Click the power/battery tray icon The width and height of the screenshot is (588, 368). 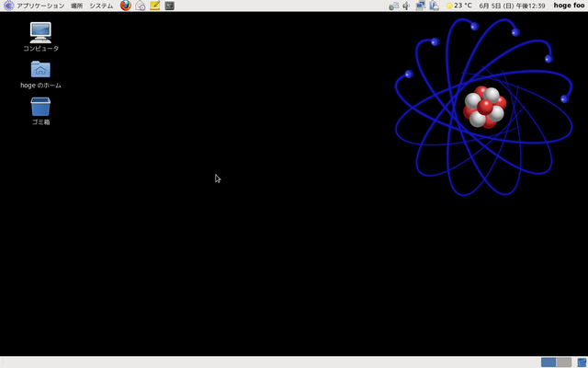pyautogui.click(x=434, y=6)
